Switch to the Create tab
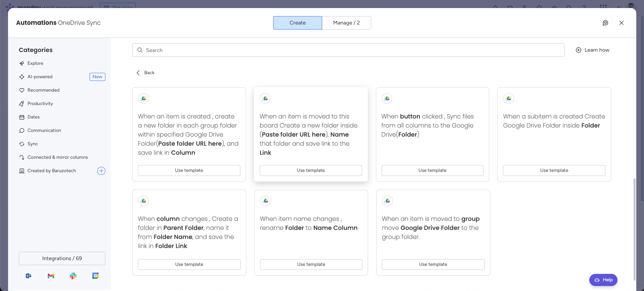Image resolution: width=644 pixels, height=291 pixels. [x=298, y=23]
